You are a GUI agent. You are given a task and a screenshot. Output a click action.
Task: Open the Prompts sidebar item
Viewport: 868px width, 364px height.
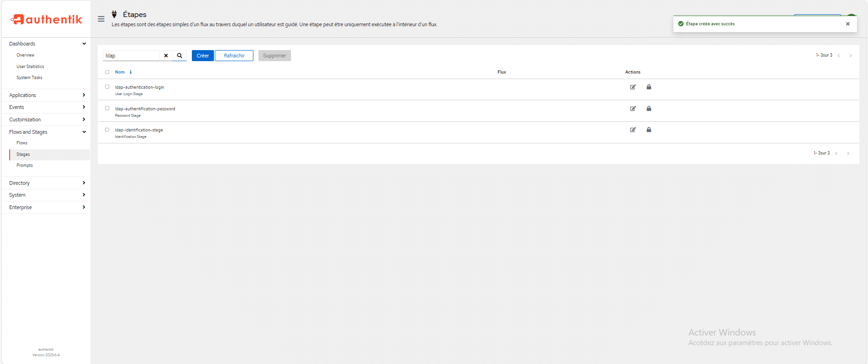[25, 165]
